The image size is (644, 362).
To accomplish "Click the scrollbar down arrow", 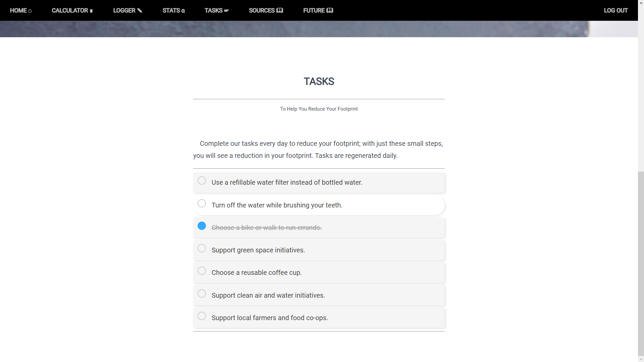I will click(641, 359).
